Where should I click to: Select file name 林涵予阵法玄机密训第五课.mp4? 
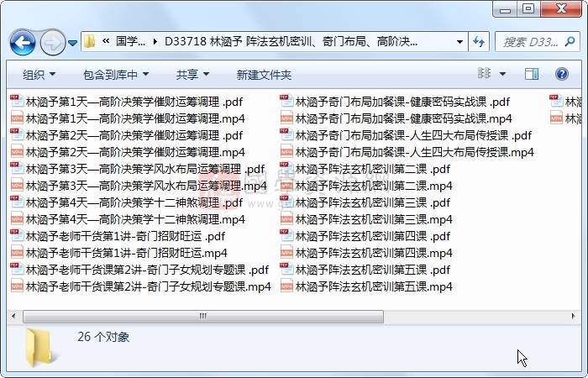[x=374, y=287]
